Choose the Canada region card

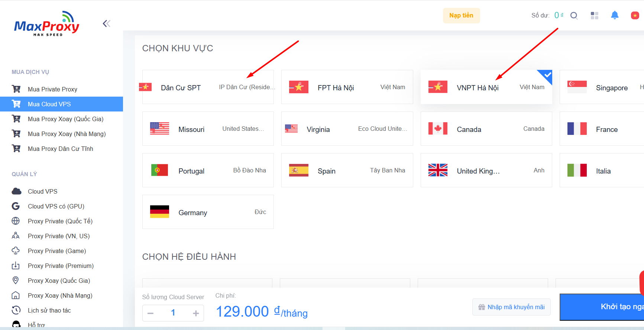[486, 129]
